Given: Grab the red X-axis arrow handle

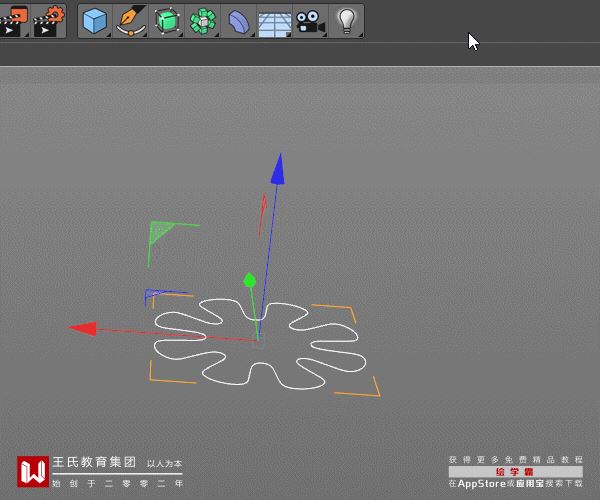Looking at the screenshot, I should click(x=83, y=329).
